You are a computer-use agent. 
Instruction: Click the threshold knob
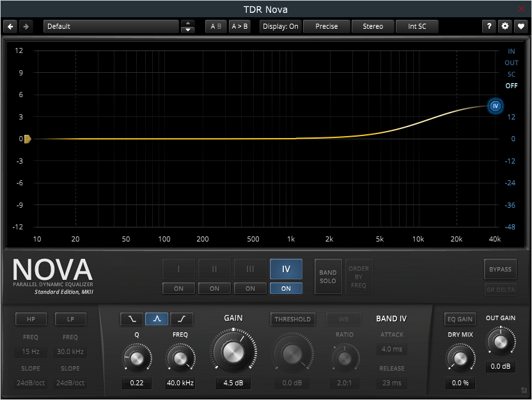(292, 353)
